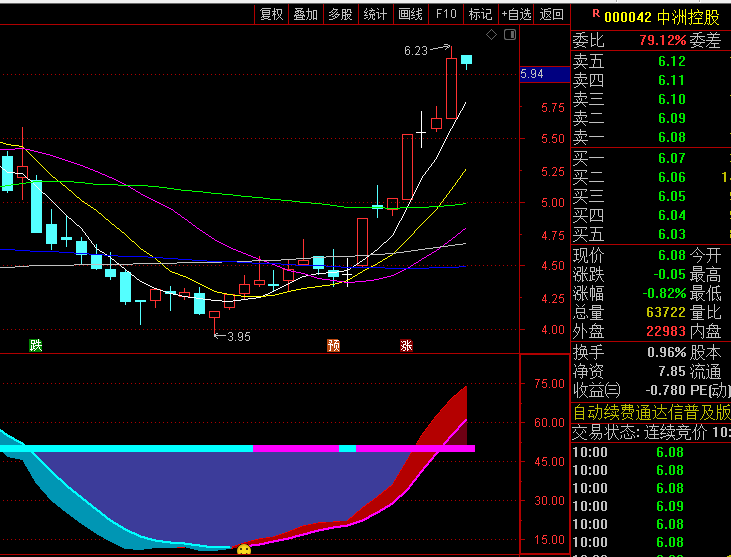Open the 复权 price adjustment menu
The height and width of the screenshot is (557, 731).
pyautogui.click(x=271, y=14)
